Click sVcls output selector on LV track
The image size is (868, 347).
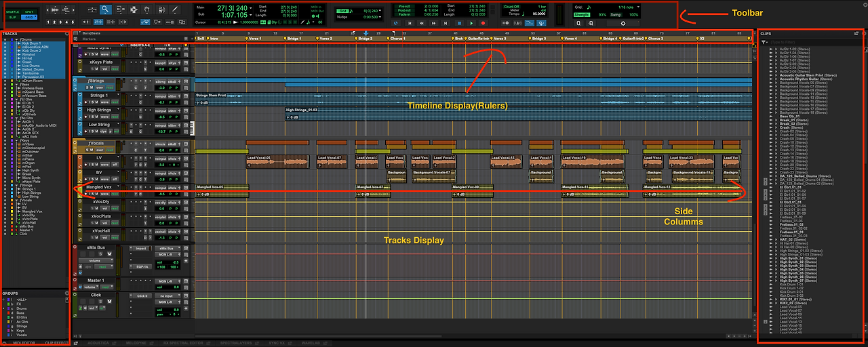coord(172,159)
